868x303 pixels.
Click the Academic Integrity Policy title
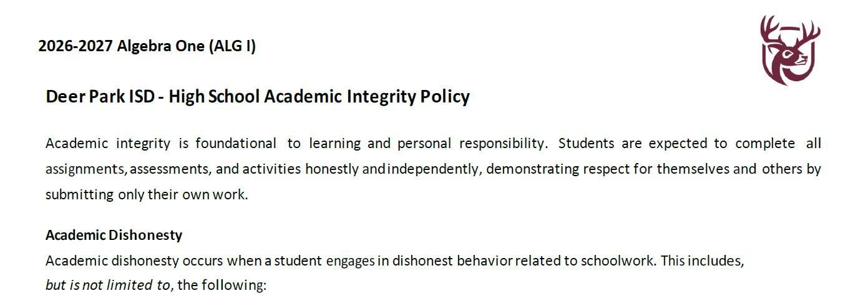pyautogui.click(x=258, y=97)
